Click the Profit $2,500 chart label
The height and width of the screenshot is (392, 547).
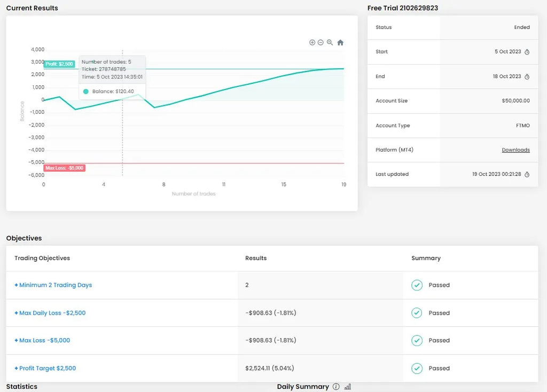59,64
